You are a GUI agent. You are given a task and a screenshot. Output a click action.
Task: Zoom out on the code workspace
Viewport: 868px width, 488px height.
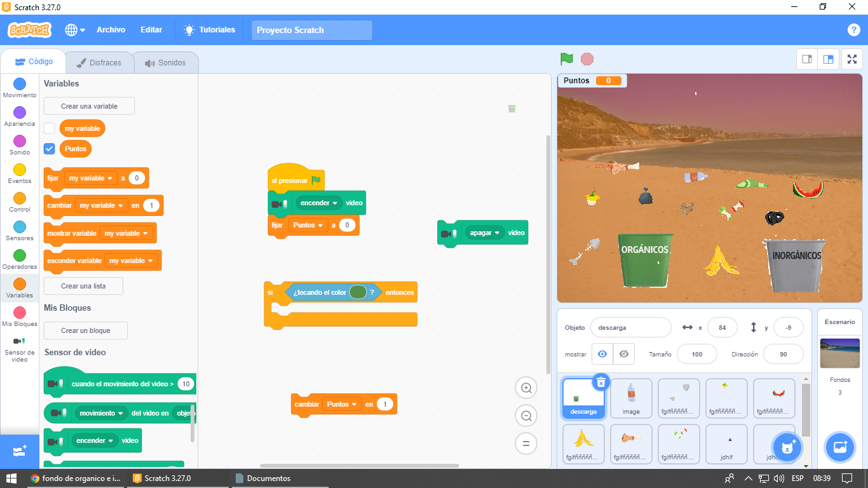pyautogui.click(x=526, y=416)
